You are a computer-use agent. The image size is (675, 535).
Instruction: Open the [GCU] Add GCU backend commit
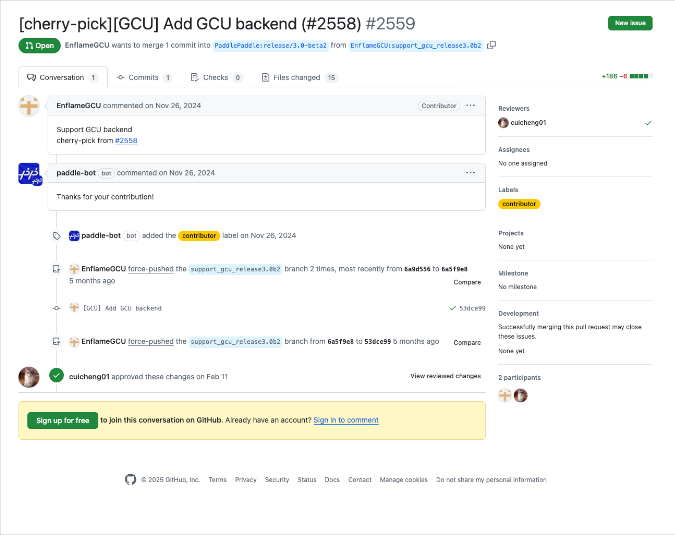(x=122, y=309)
